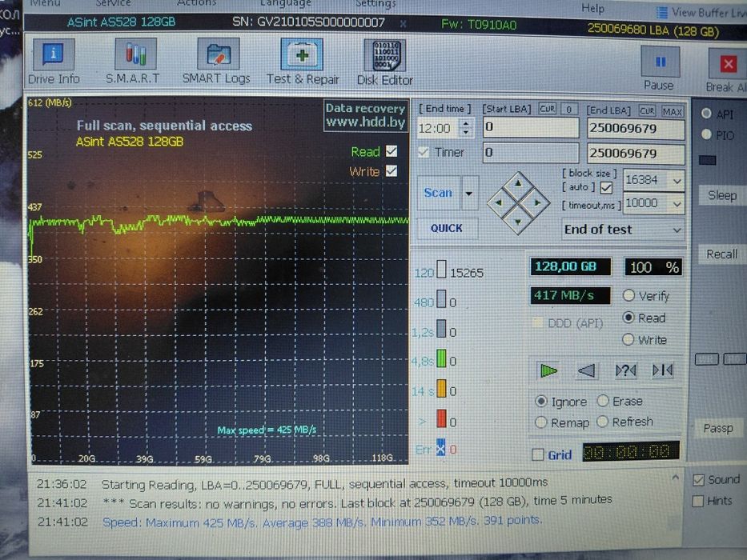Click the 480 ms block indicator
The width and height of the screenshot is (747, 560).
(x=442, y=299)
